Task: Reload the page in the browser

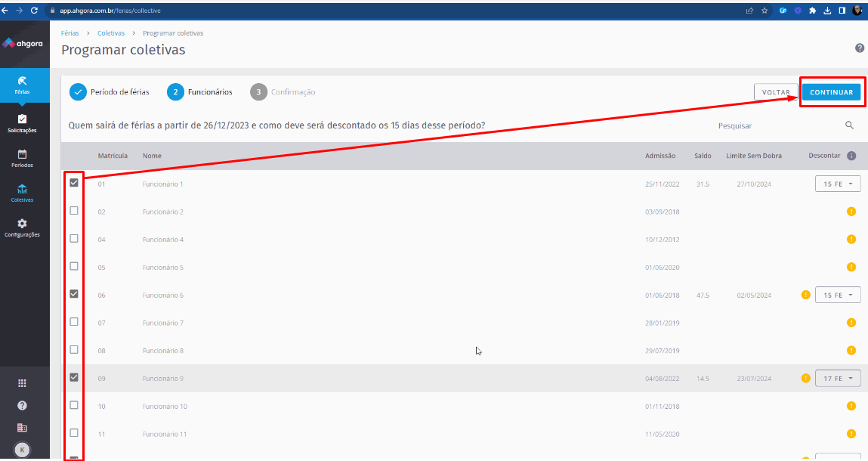Action: click(x=34, y=11)
